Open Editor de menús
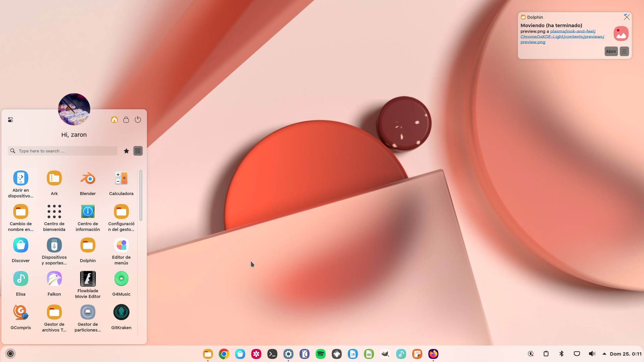The image size is (644, 362). pyautogui.click(x=121, y=251)
